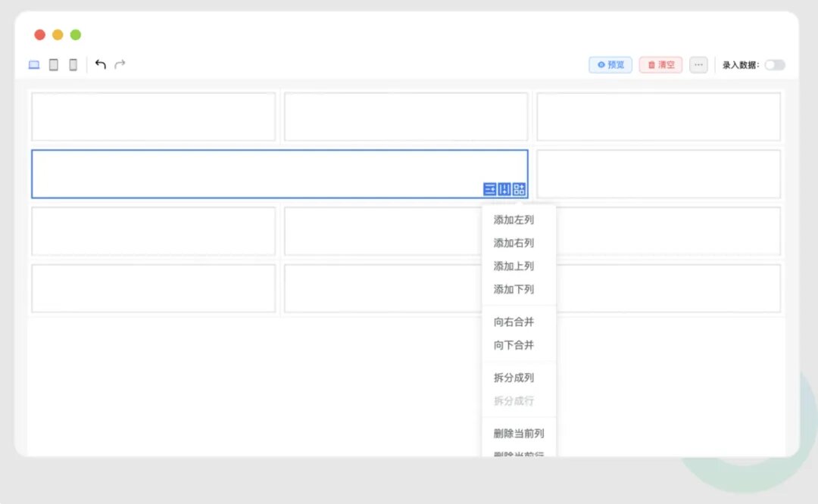Click the 清空 clear button
The image size is (818, 504).
(x=660, y=64)
